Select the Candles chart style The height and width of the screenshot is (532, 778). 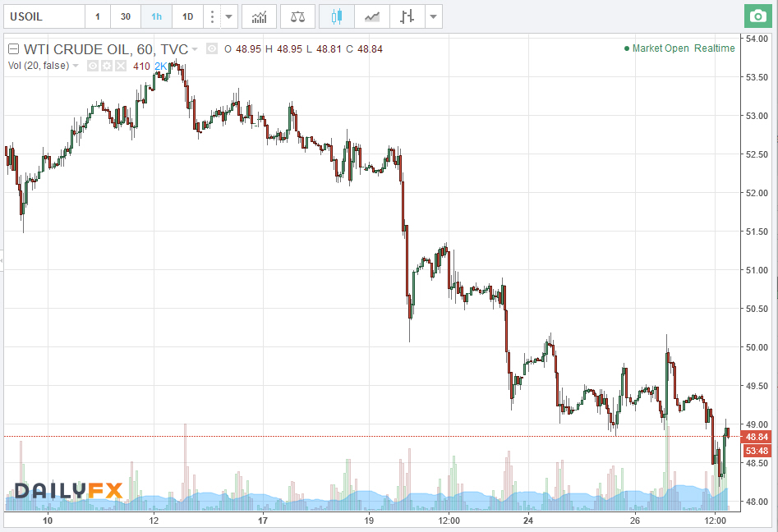(x=336, y=17)
